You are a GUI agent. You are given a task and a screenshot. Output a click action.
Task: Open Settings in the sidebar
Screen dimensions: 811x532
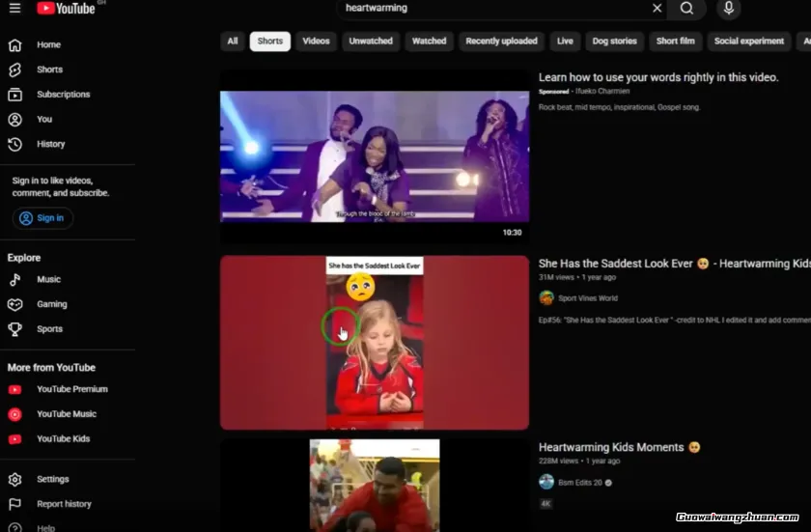(52, 479)
